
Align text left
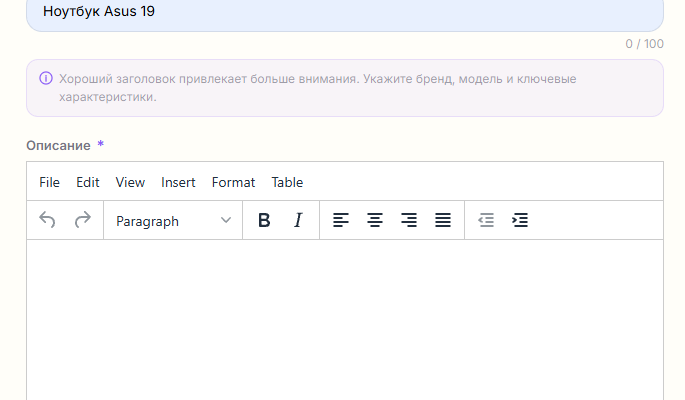point(341,220)
